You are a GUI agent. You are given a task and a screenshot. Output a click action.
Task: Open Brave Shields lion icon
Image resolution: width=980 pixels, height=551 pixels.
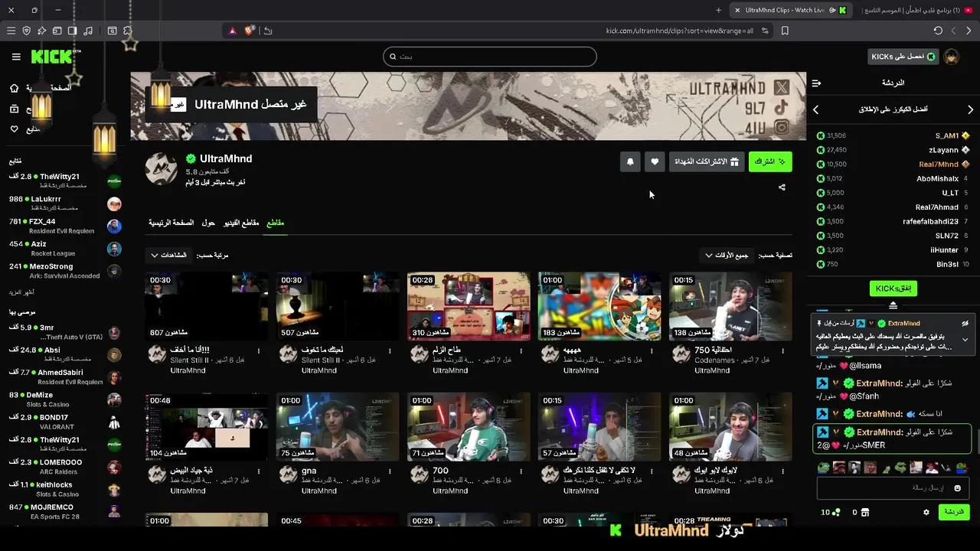tap(249, 31)
